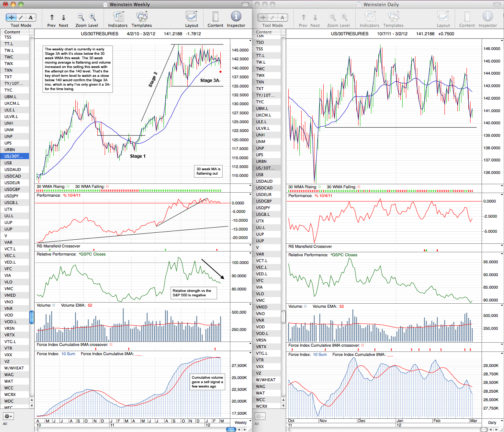Image resolution: width=504 pixels, height=432 pixels.
Task: Select USDJPY in the weekly content list
Action: 15,196
